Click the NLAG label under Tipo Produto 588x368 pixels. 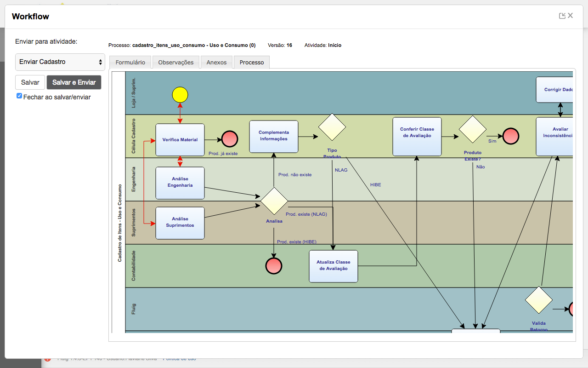coord(341,170)
